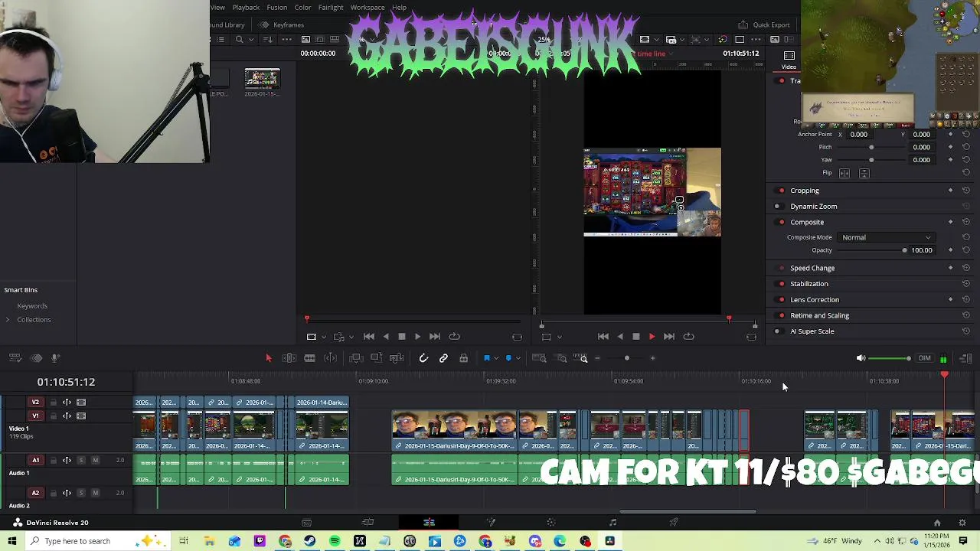
Task: Click the Flip vertical icon
Action: point(864,173)
